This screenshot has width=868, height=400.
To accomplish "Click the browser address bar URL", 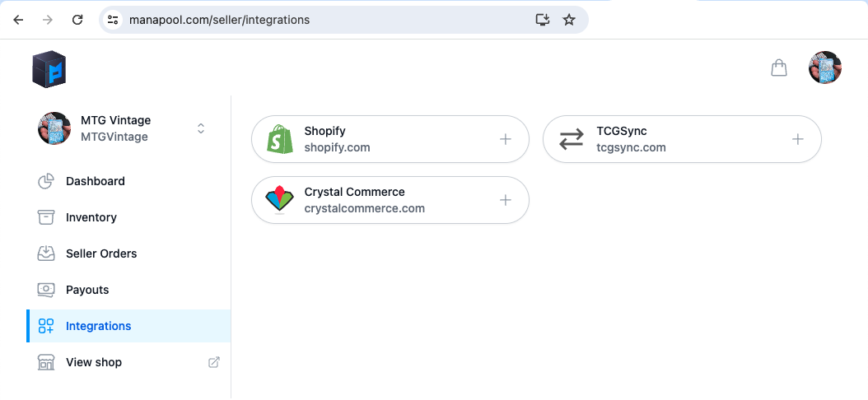I will pos(219,20).
